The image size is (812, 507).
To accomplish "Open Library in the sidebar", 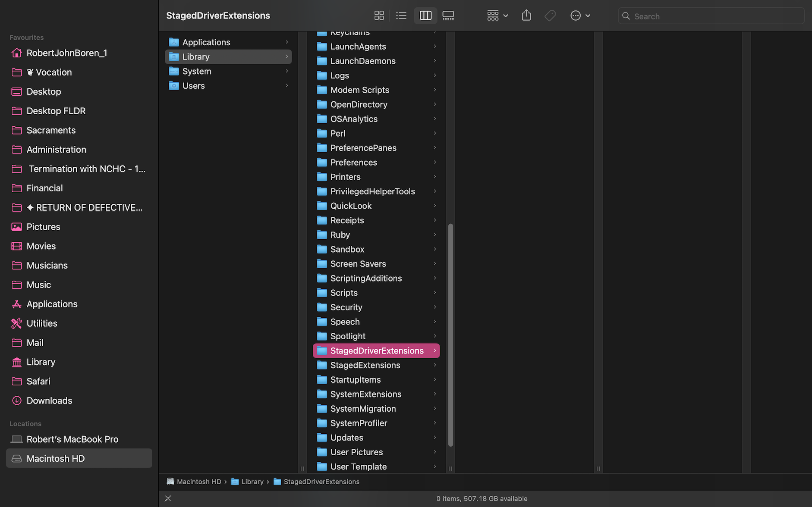I will pyautogui.click(x=79, y=362).
